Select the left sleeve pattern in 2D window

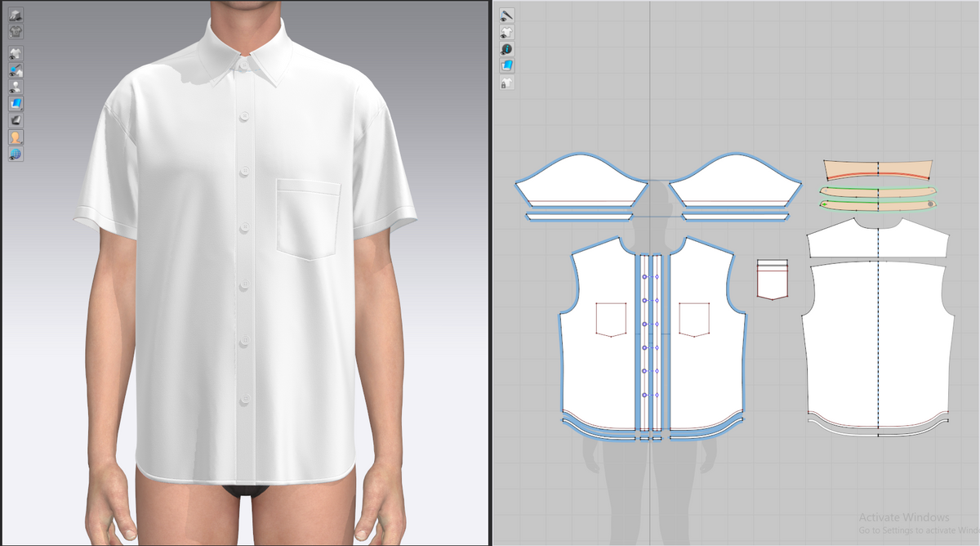click(x=581, y=181)
